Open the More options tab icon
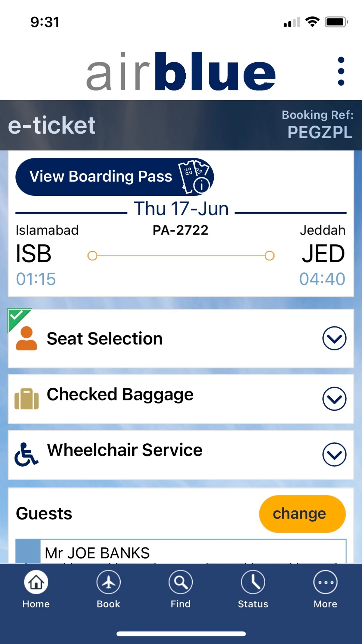 click(x=325, y=582)
